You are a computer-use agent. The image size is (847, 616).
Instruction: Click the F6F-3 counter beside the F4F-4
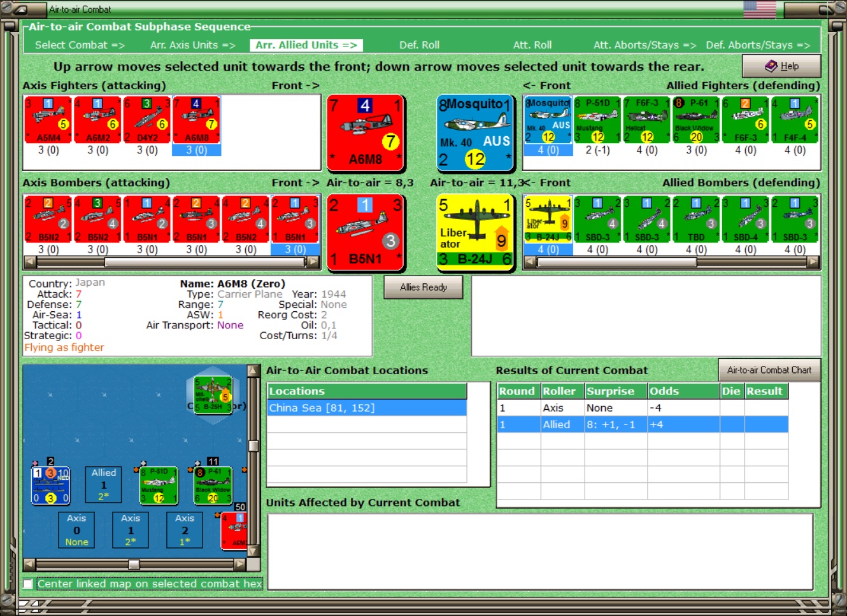pyautogui.click(x=746, y=120)
